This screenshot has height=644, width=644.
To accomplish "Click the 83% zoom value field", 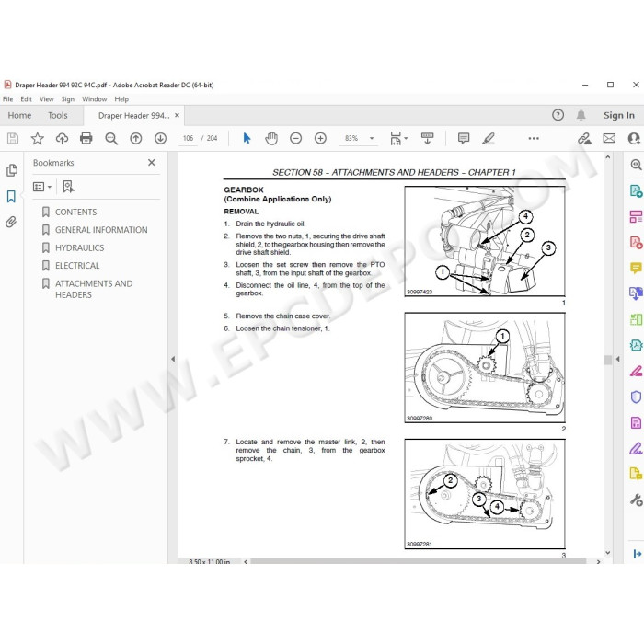I will tap(351, 138).
